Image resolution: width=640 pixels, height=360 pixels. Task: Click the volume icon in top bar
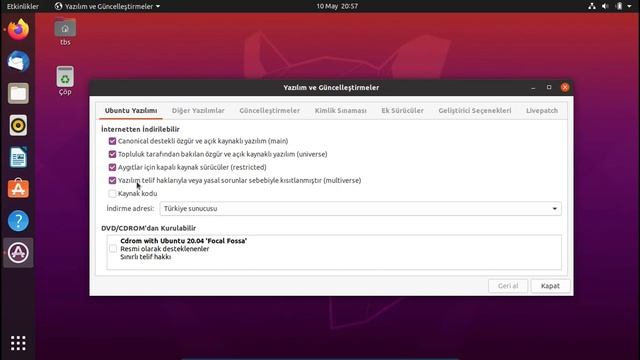[x=605, y=6]
